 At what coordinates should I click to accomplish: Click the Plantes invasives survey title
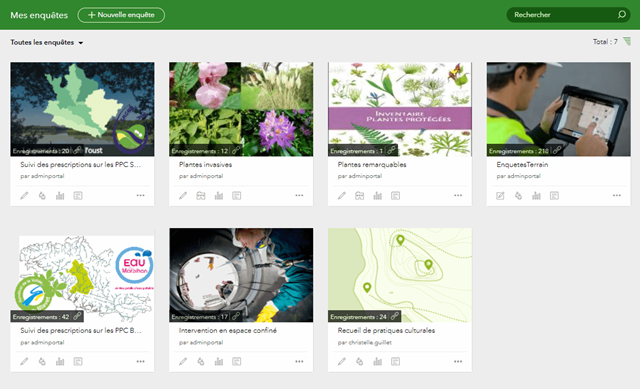pyautogui.click(x=205, y=164)
